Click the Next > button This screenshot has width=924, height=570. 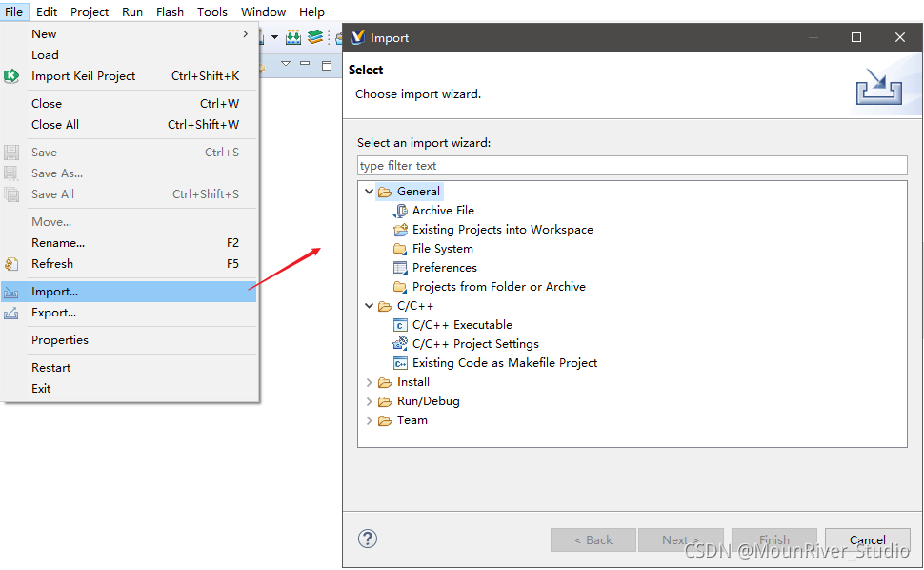(x=681, y=539)
